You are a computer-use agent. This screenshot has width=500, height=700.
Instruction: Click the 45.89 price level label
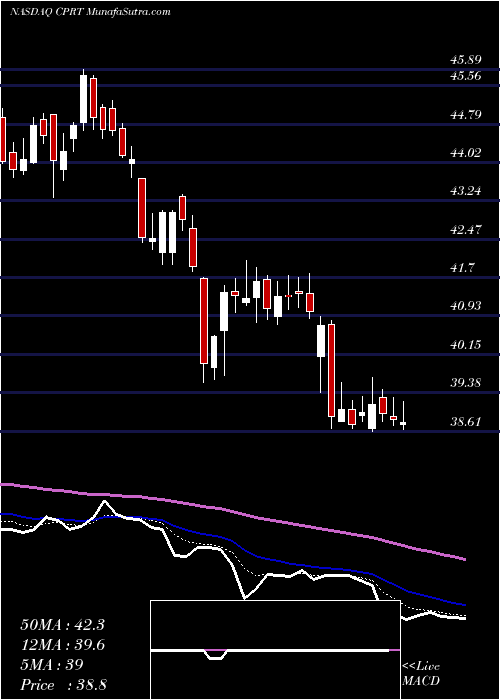pyautogui.click(x=464, y=60)
